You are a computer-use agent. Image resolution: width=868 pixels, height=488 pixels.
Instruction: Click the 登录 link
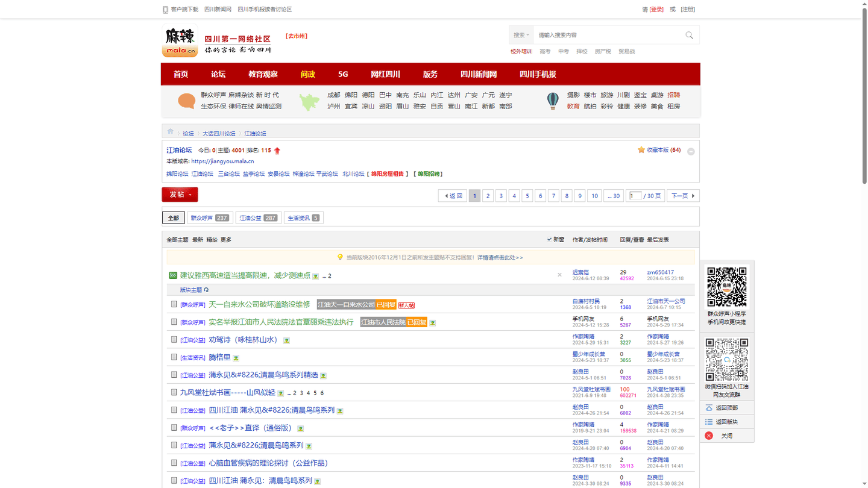tap(656, 10)
